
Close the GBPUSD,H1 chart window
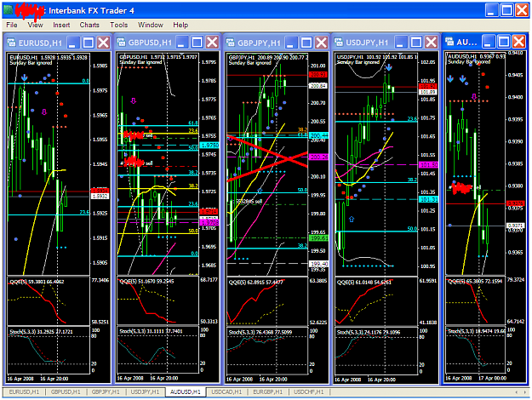tap(213, 43)
